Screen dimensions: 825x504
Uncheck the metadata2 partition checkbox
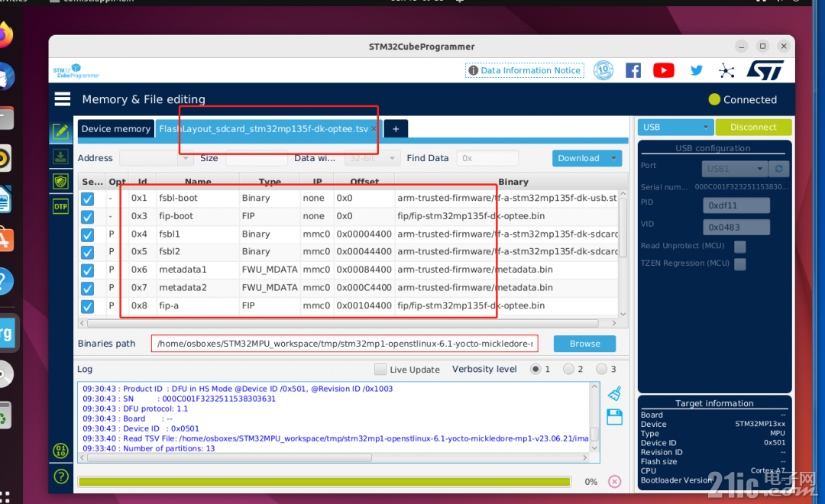pos(87,289)
